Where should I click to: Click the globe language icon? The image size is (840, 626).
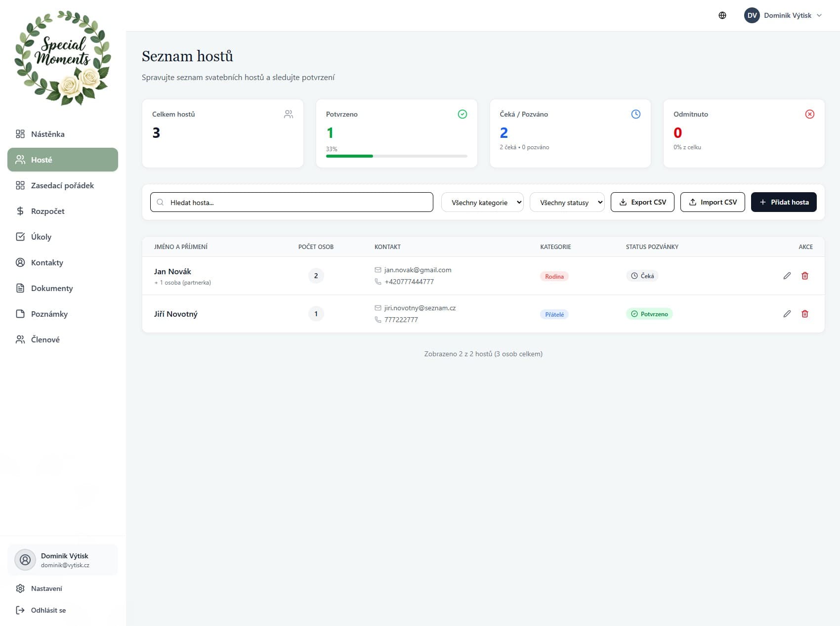(x=722, y=15)
